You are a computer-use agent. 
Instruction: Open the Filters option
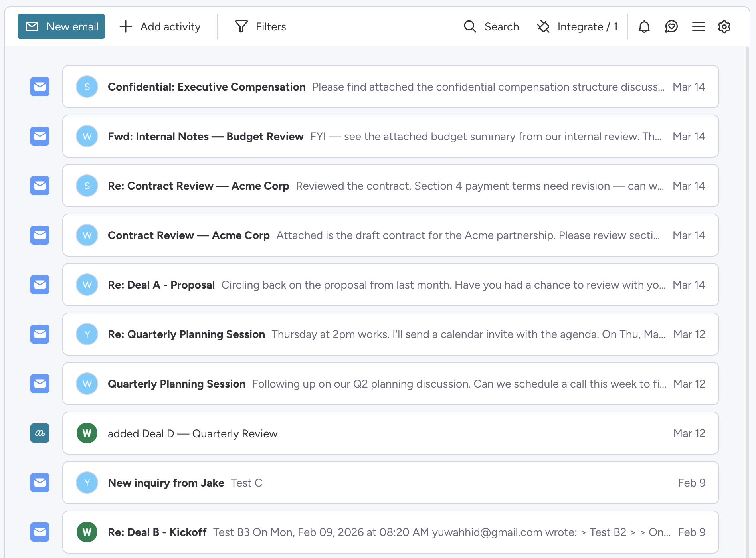click(261, 26)
